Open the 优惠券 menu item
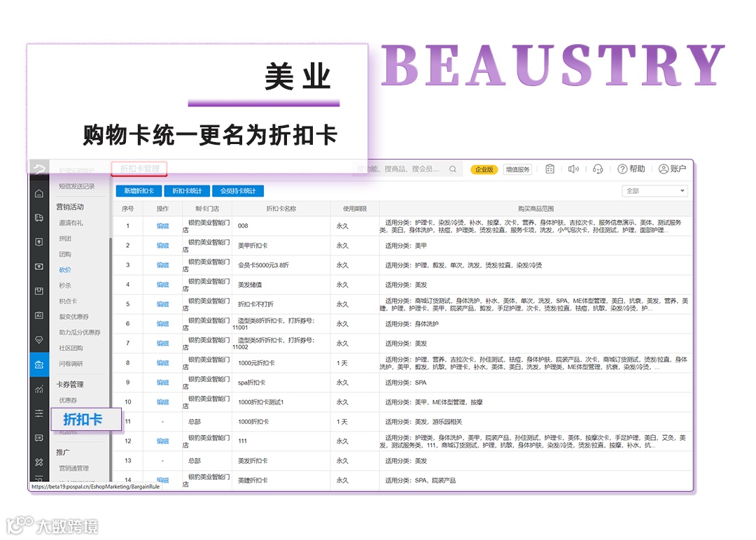Viewport: 756px width, 540px height. click(x=68, y=400)
